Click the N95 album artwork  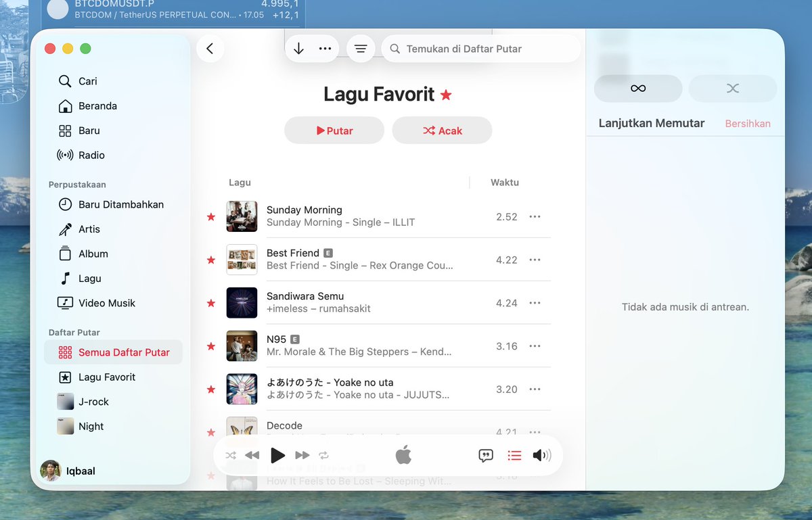click(242, 346)
